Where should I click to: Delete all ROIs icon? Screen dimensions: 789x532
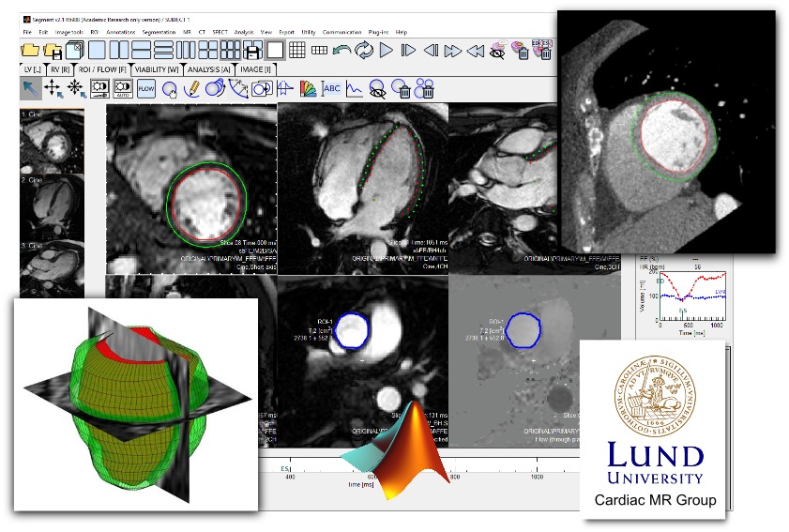click(x=425, y=89)
